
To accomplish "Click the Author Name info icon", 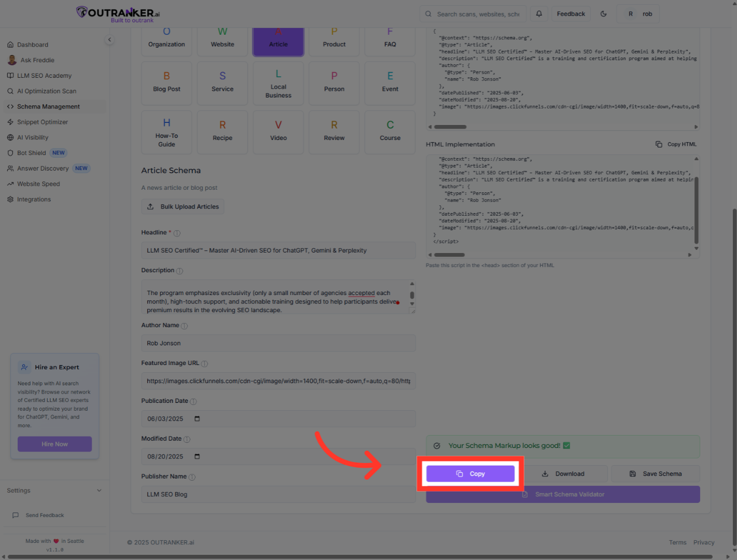I will click(x=185, y=326).
